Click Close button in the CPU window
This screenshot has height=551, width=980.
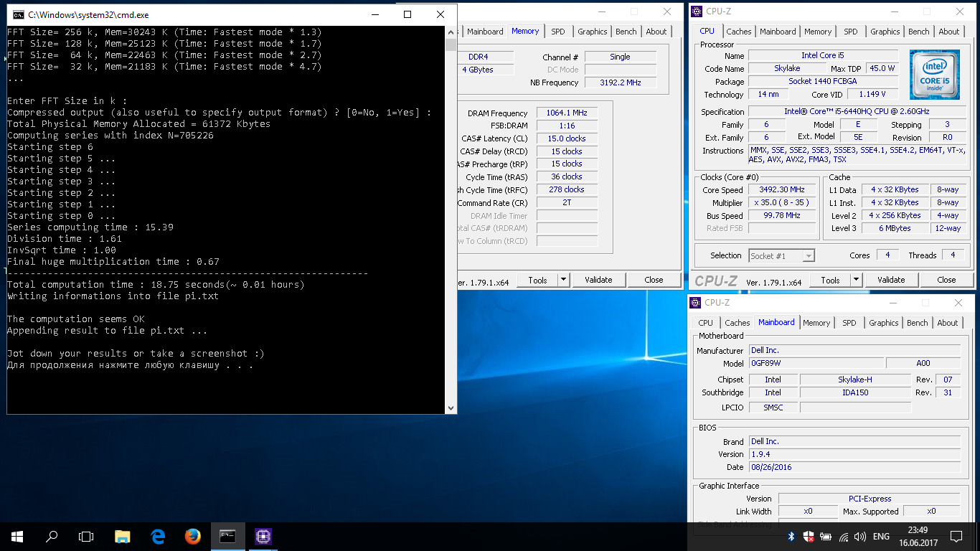click(x=946, y=280)
